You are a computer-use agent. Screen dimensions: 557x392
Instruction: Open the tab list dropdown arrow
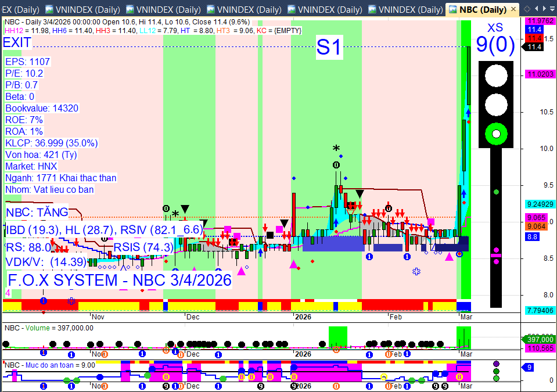tap(552, 9)
